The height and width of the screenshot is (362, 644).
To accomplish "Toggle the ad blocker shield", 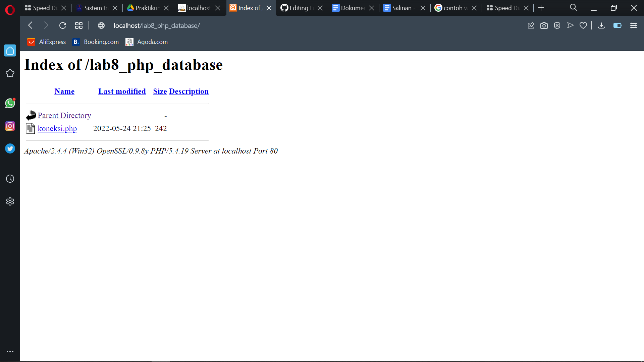I will point(557,25).
